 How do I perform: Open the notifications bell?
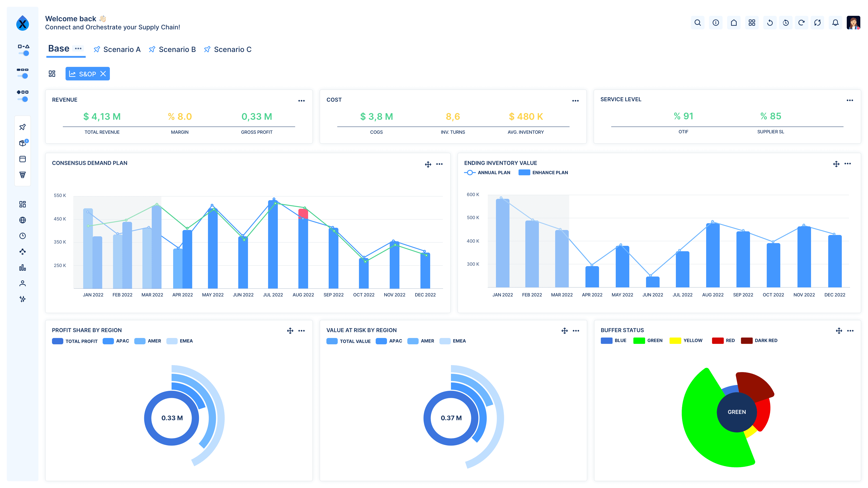[835, 23]
